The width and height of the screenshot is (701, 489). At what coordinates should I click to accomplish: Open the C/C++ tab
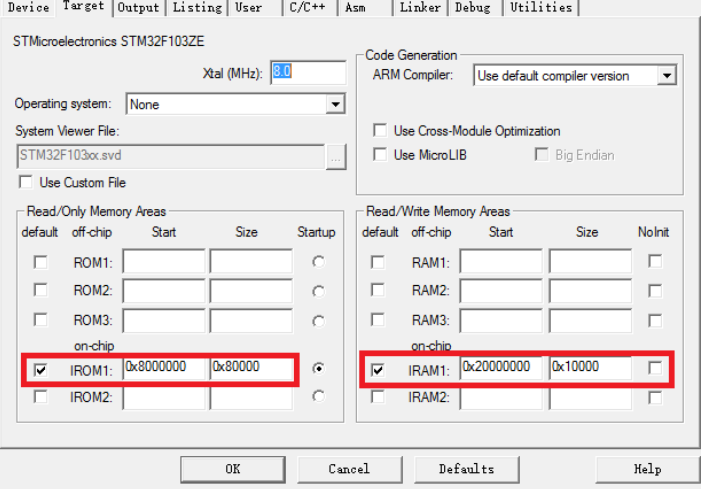click(x=308, y=8)
